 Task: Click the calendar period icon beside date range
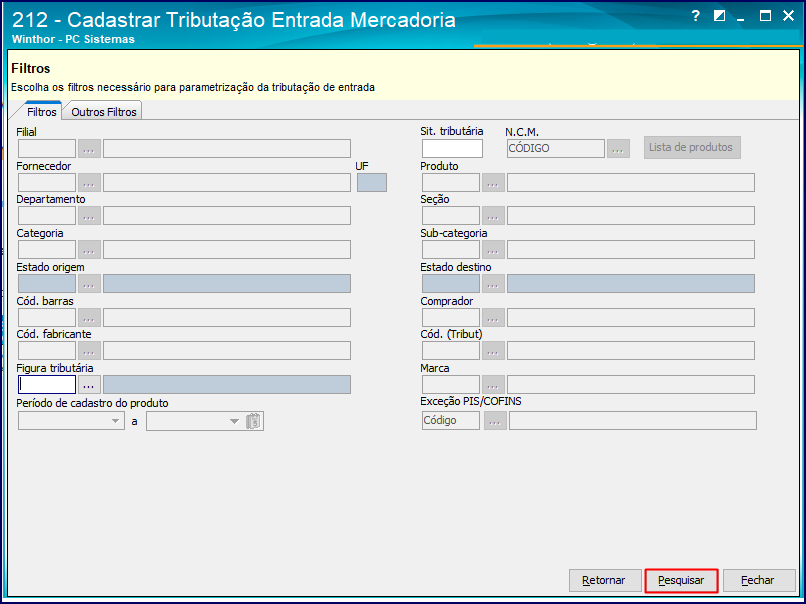pos(254,422)
